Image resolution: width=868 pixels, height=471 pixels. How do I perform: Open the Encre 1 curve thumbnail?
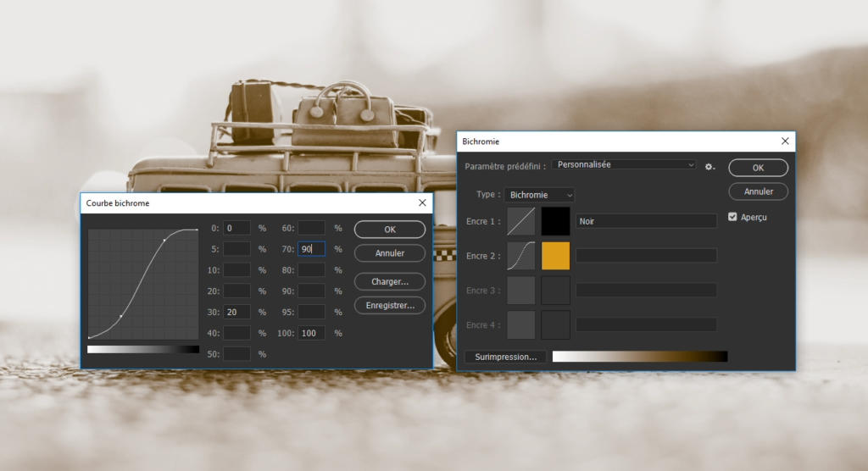click(x=521, y=221)
